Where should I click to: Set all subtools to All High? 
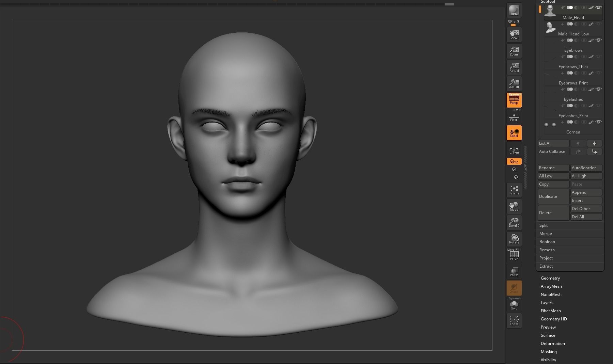click(586, 176)
